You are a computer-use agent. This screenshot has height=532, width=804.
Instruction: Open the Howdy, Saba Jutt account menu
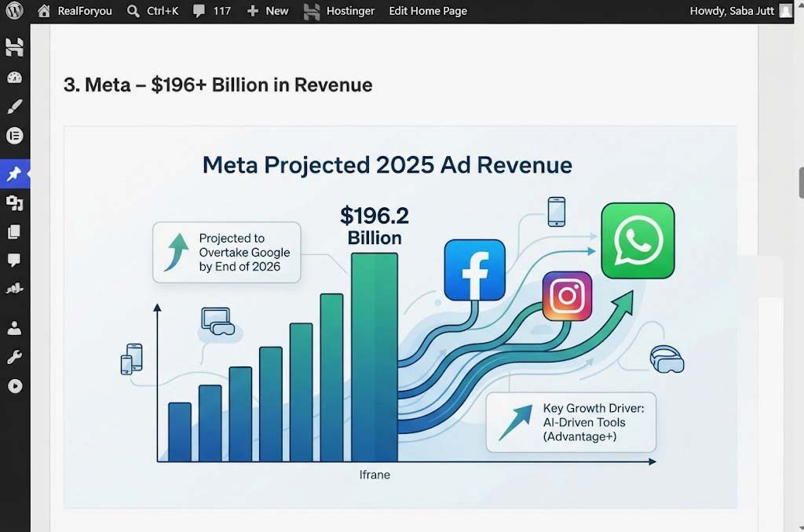tap(741, 11)
